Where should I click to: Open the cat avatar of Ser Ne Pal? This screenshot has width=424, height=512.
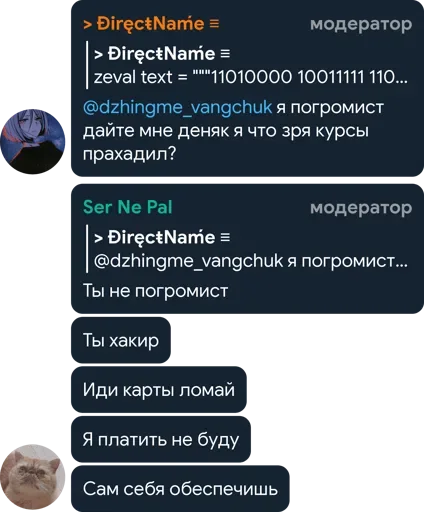click(33, 478)
